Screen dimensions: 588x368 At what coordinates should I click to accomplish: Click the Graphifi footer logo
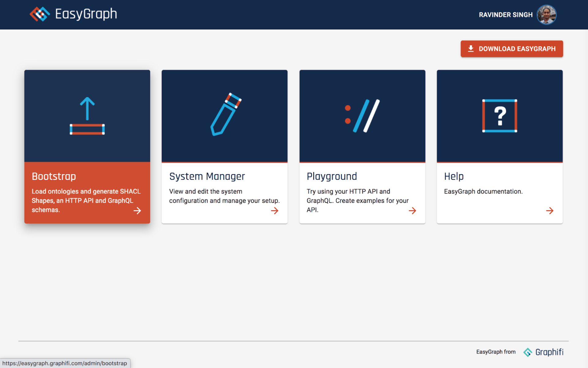544,352
